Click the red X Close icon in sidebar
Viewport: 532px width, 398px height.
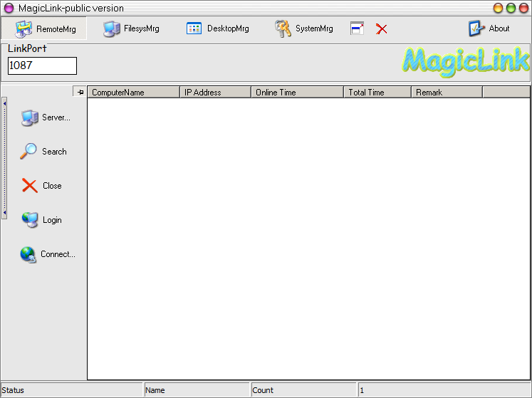(29, 186)
